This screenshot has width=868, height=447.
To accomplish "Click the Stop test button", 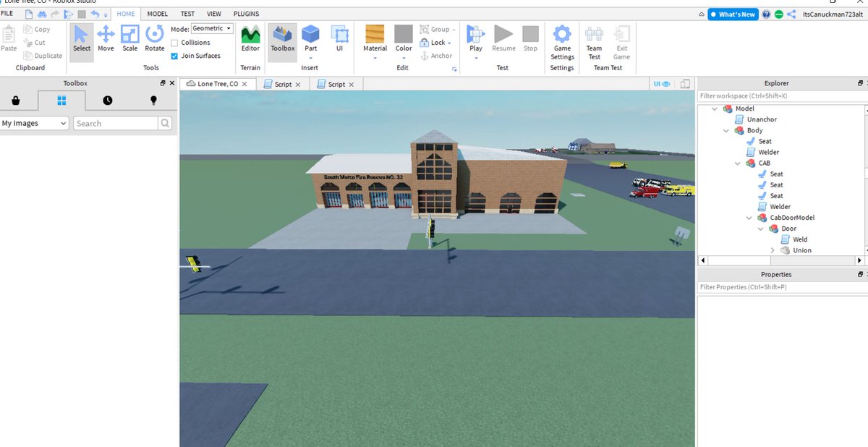I will (531, 39).
